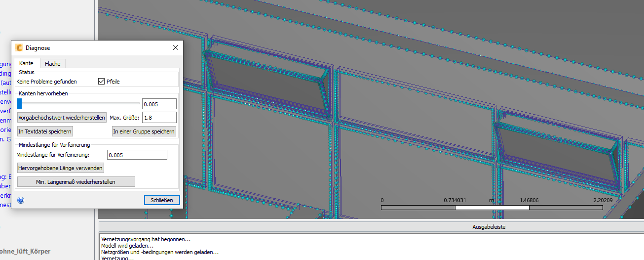
Task: Toggle the Pfeile checkbox
Action: tap(102, 82)
